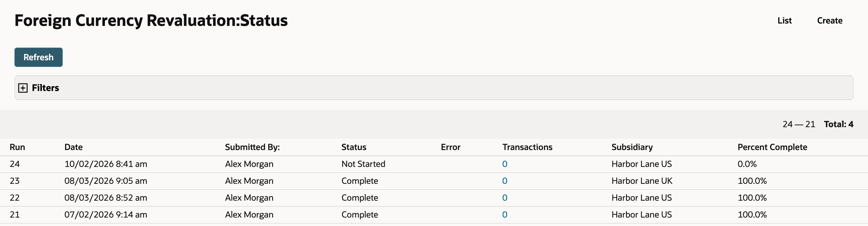Open the List link

[x=785, y=20]
